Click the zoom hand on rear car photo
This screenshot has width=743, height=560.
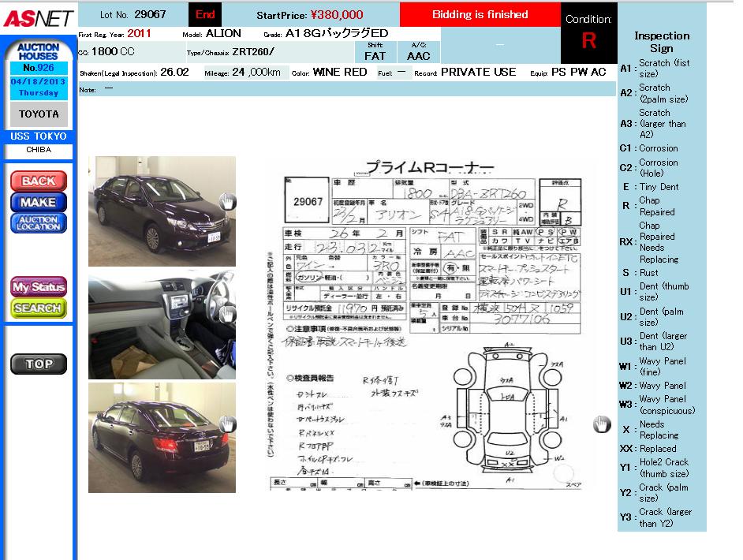(227, 424)
